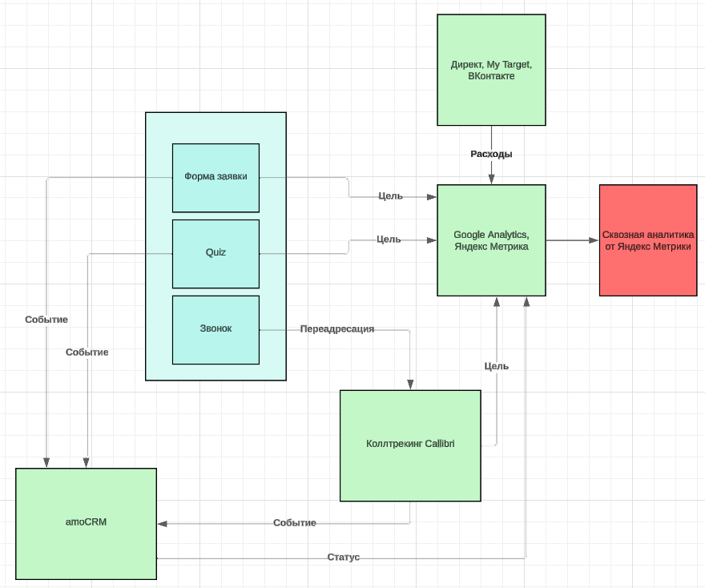Click the Событие label on Quiz line
The image size is (705, 588).
tap(87, 352)
